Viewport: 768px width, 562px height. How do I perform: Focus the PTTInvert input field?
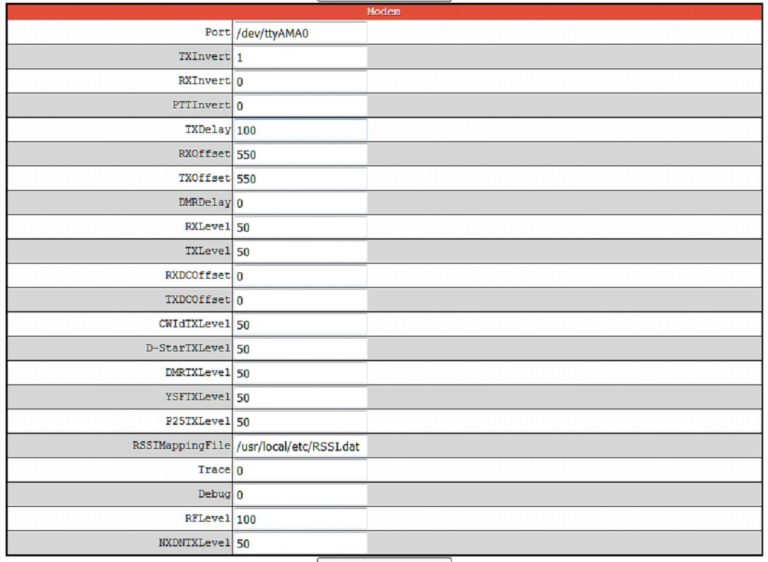(300, 106)
